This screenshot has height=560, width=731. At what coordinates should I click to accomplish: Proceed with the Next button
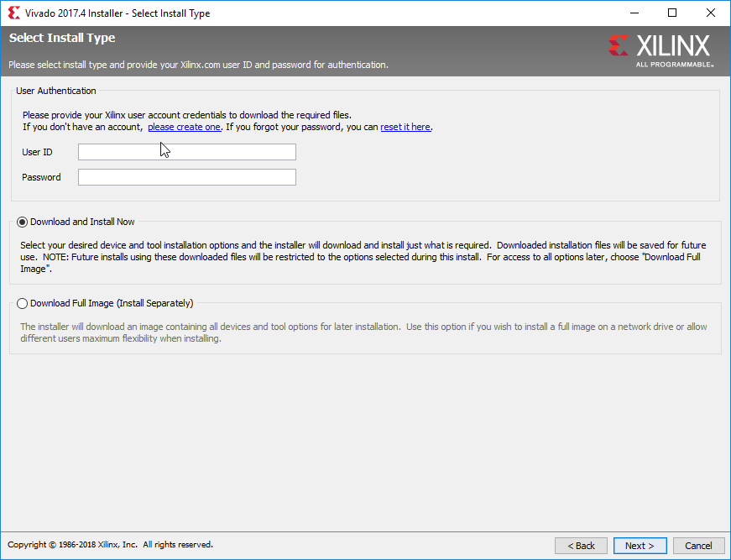[640, 546]
